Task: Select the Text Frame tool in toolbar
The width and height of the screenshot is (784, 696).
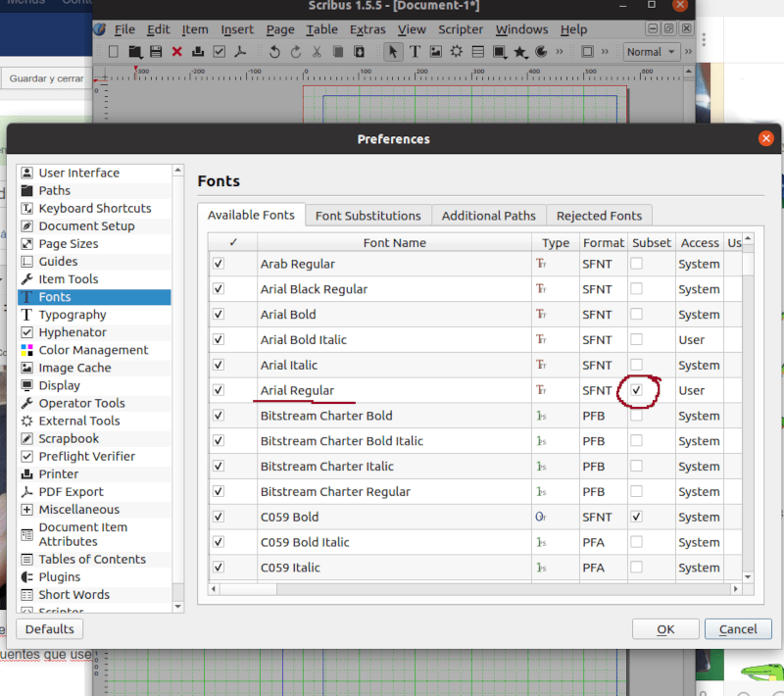Action: coord(415,52)
